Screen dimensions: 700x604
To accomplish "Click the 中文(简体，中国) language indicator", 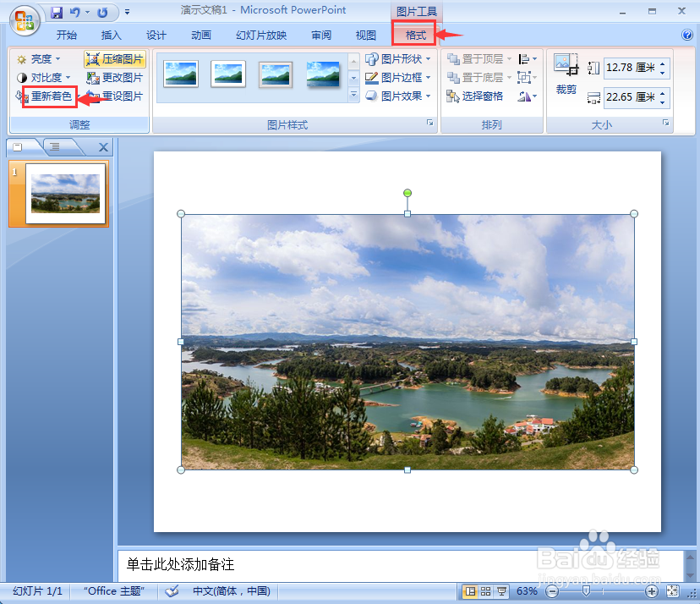I will pos(232,591).
